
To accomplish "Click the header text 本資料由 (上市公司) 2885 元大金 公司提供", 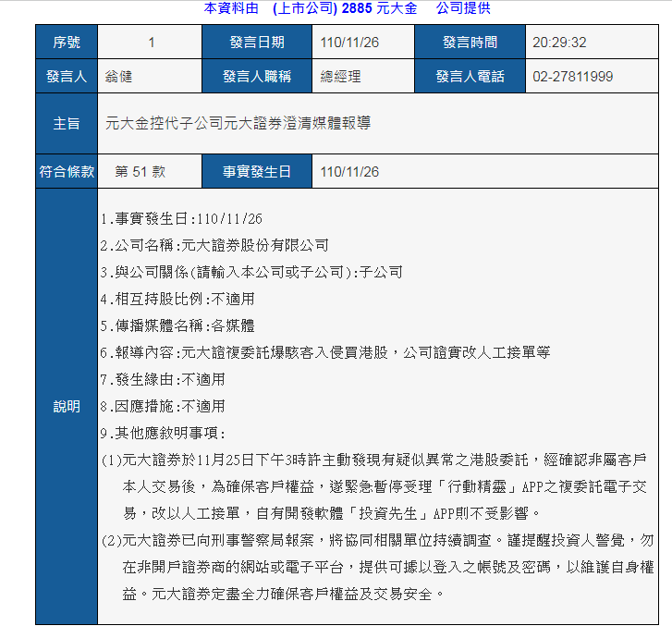I will pos(347,8).
